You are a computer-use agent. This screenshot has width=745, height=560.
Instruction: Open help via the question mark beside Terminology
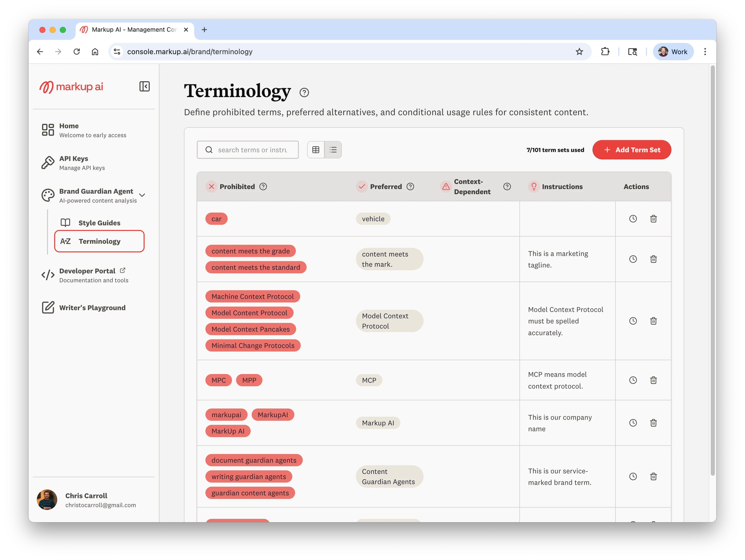[x=304, y=92]
